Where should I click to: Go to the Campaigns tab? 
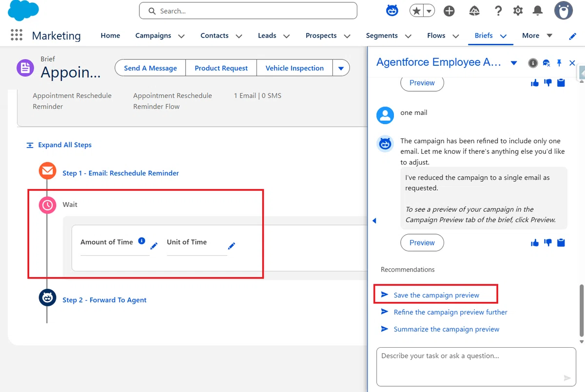coord(153,36)
